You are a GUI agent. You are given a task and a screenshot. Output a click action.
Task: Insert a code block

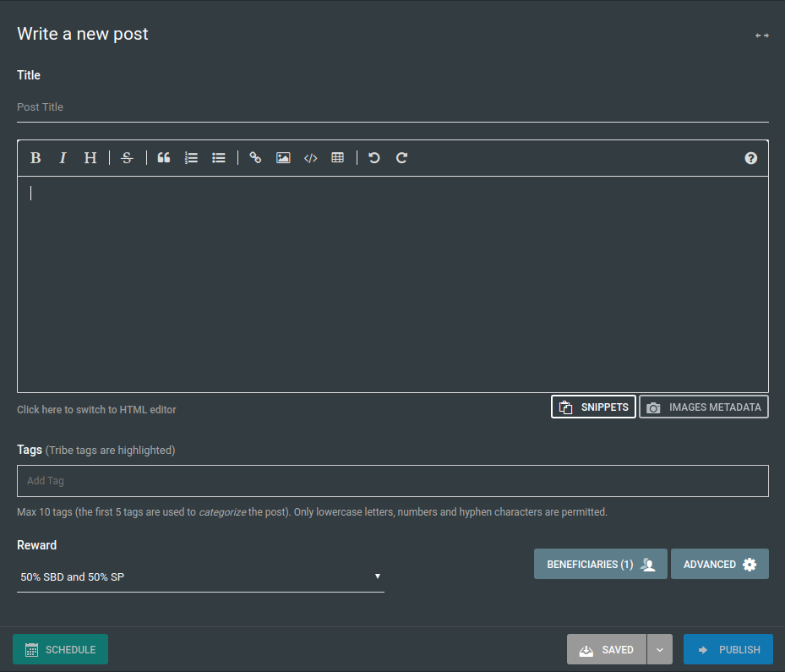(x=310, y=158)
